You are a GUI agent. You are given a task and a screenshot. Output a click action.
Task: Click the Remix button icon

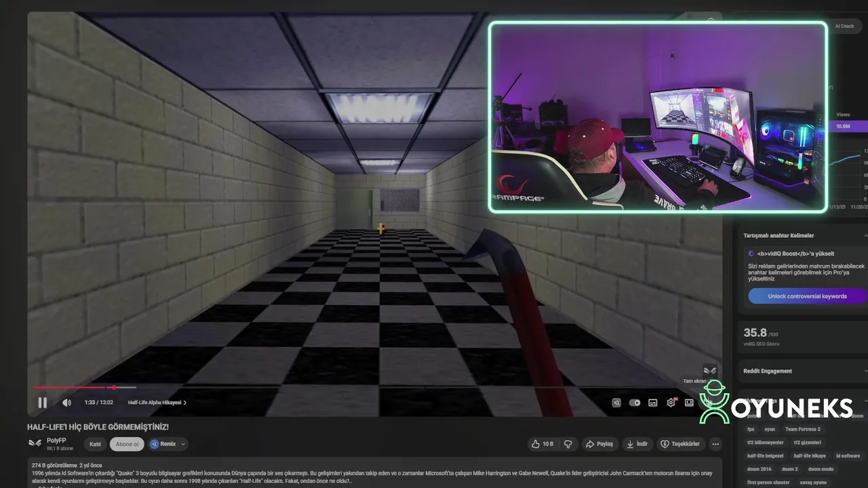pyautogui.click(x=154, y=444)
